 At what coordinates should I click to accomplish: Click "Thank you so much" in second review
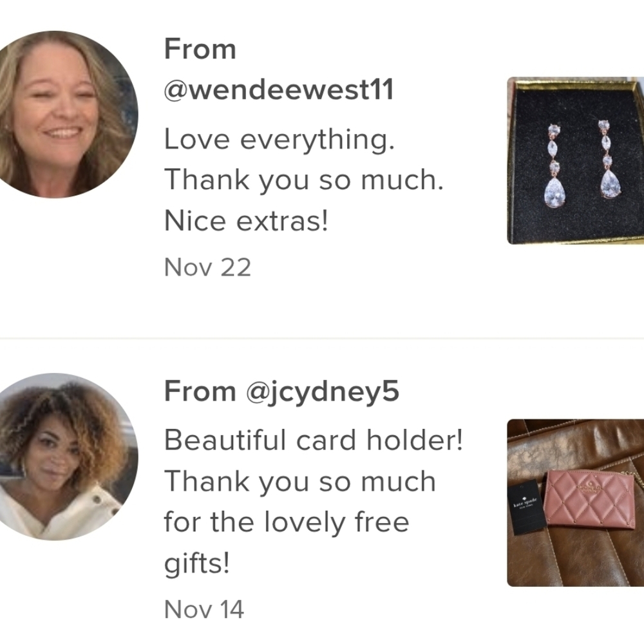coord(300,481)
